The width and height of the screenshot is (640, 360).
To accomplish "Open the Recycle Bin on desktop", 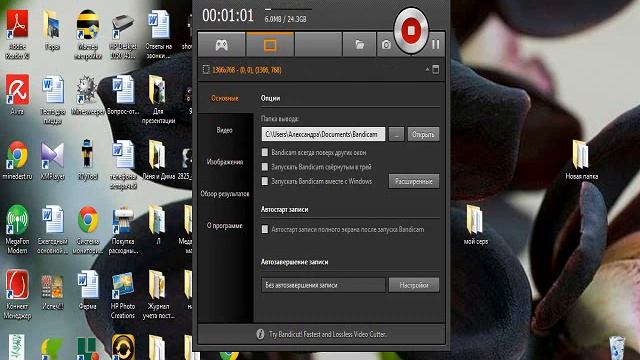I will coord(617,348).
